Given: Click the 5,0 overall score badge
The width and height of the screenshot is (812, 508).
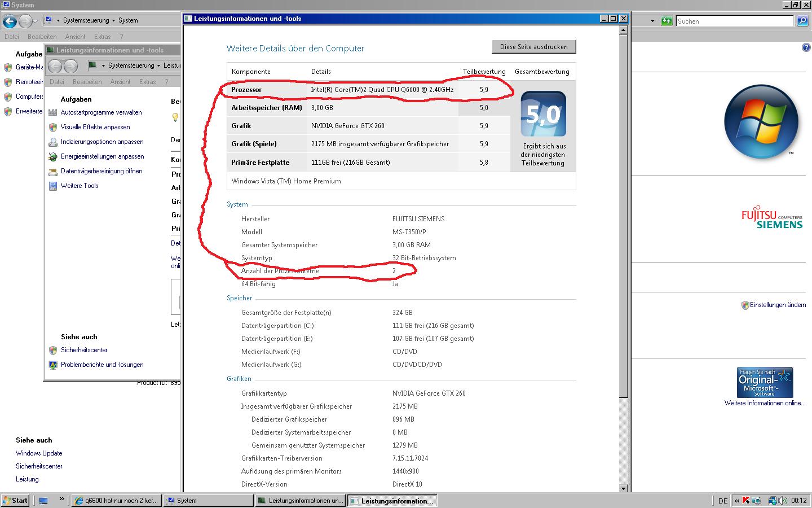Looking at the screenshot, I should [x=543, y=114].
